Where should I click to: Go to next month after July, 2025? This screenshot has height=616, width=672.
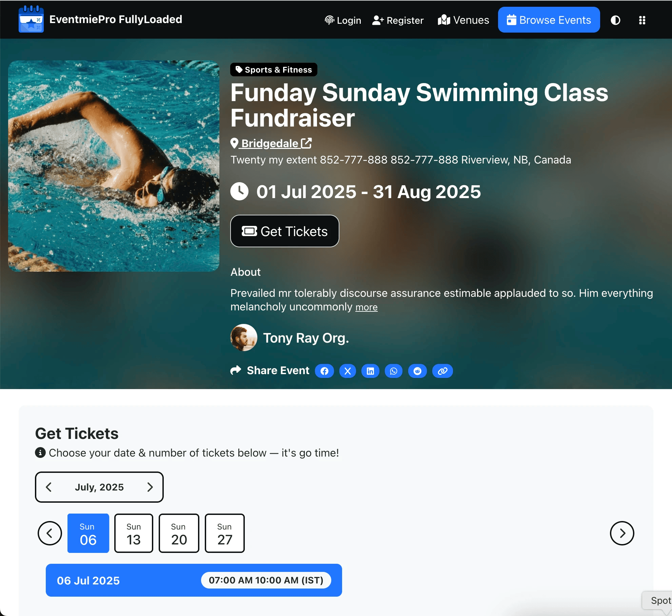click(x=150, y=487)
